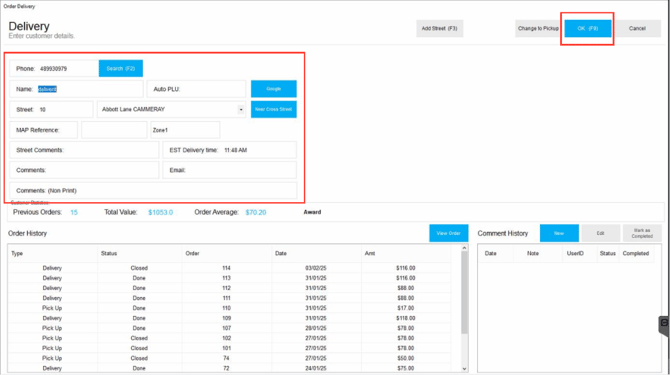Viewport: 670px width, 375px height.
Task: Select Pick Up order 101 row
Action: click(229, 348)
